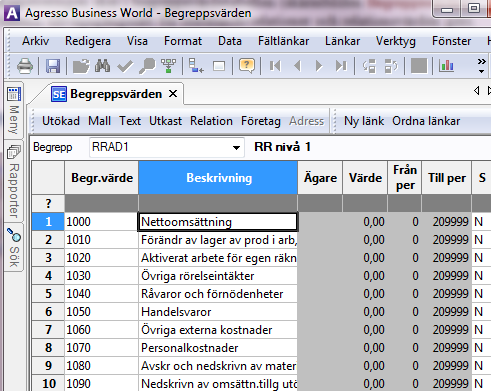Click the Ägare column header
The image size is (491, 391).
[320, 178]
